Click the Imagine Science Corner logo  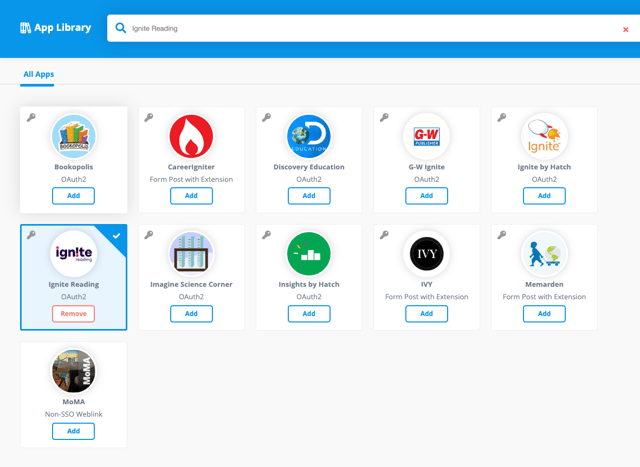191,254
